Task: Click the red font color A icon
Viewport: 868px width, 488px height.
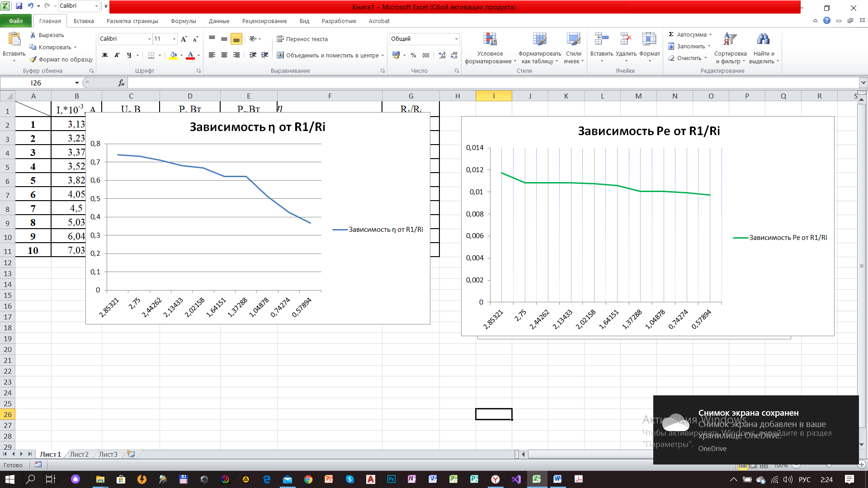Action: (190, 55)
